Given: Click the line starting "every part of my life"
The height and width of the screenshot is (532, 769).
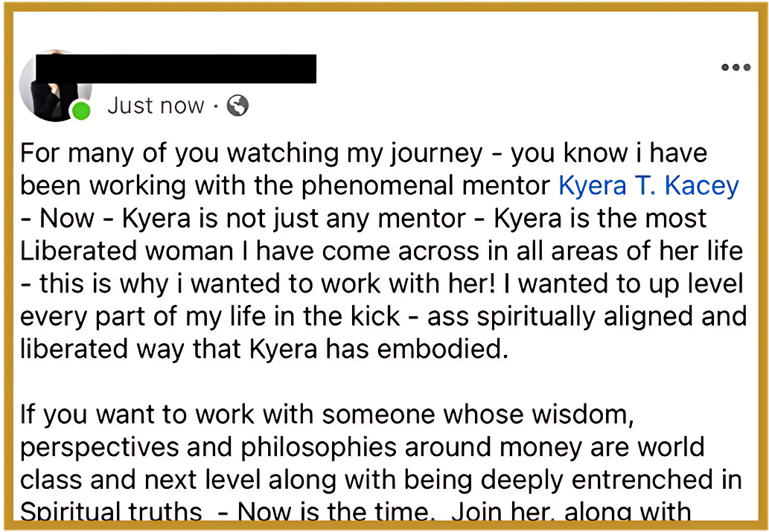Looking at the screenshot, I should [383, 315].
